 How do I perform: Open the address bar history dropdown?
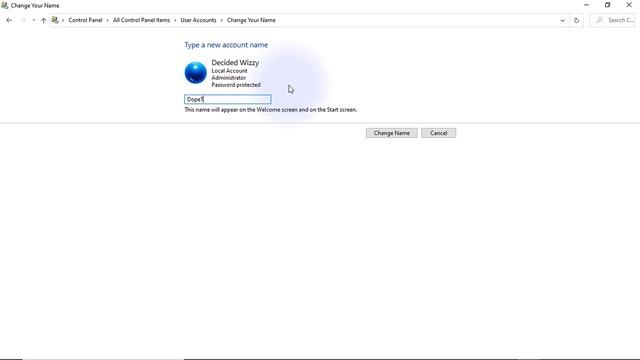(x=562, y=20)
